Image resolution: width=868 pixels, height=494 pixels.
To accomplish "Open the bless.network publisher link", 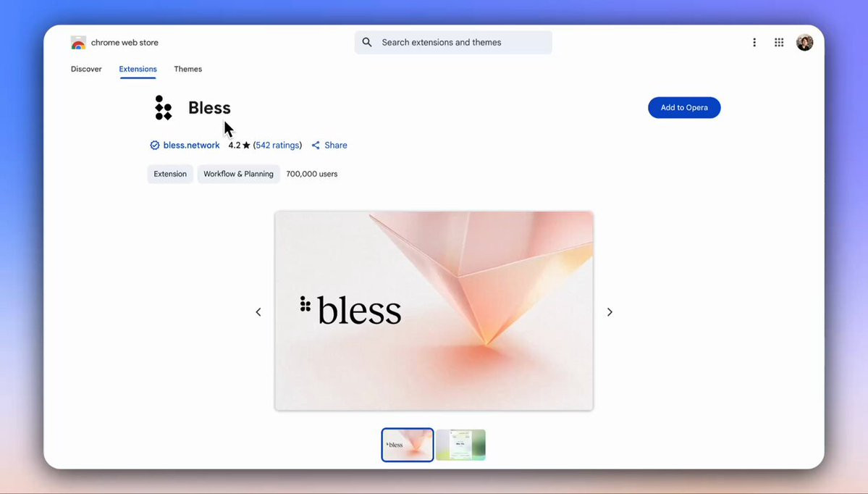I will 192,145.
